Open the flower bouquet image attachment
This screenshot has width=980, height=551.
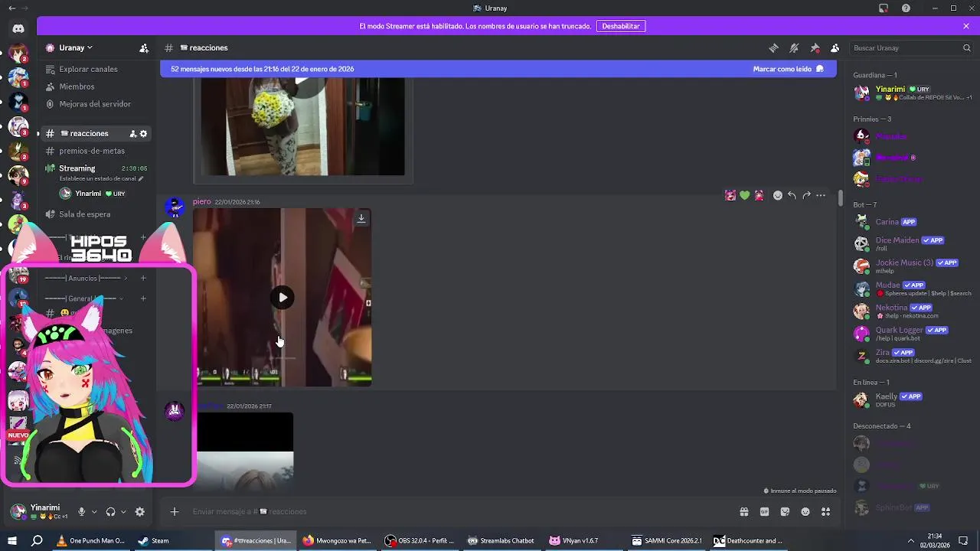(x=303, y=126)
